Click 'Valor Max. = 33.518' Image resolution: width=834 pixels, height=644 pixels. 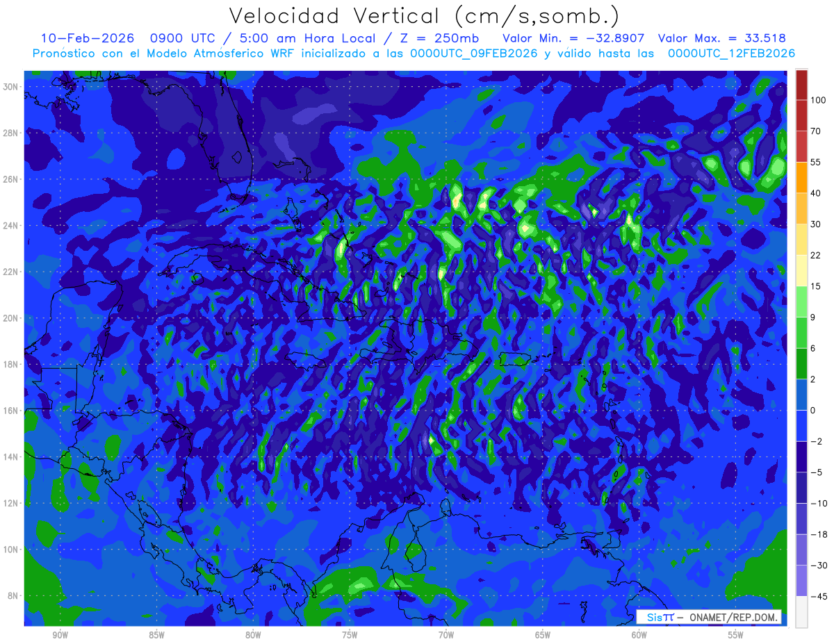point(721,38)
